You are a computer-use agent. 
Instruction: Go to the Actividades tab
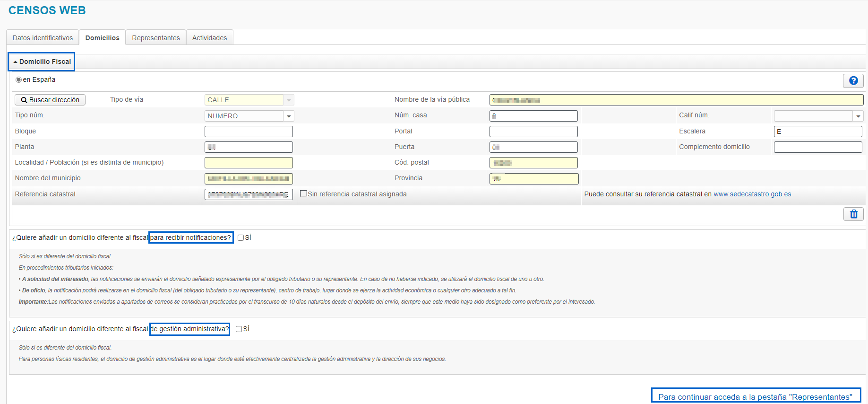(209, 38)
